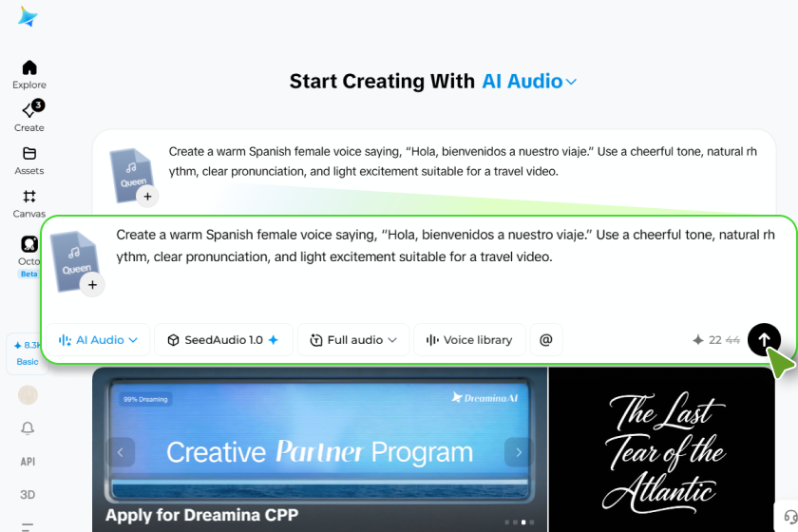The width and height of the screenshot is (798, 532).
Task: Click the Apply for Dreamina CPP title
Action: 201,515
